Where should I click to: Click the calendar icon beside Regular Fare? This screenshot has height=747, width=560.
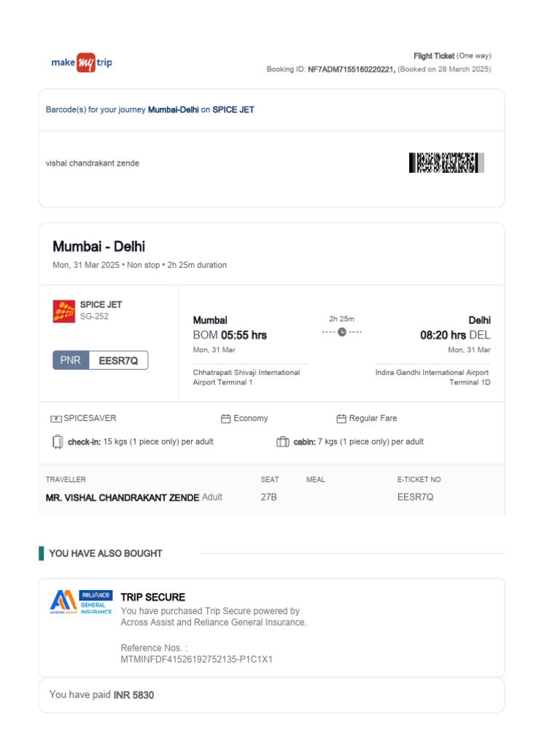pos(341,419)
